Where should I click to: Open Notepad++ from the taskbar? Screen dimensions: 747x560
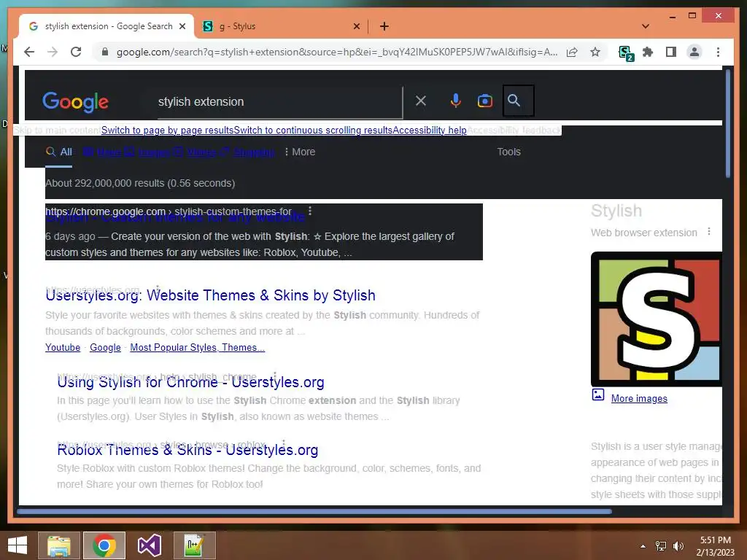point(194,545)
